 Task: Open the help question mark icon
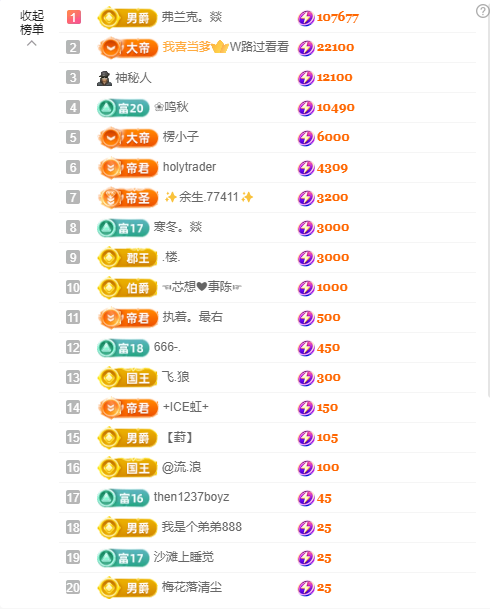483,11
